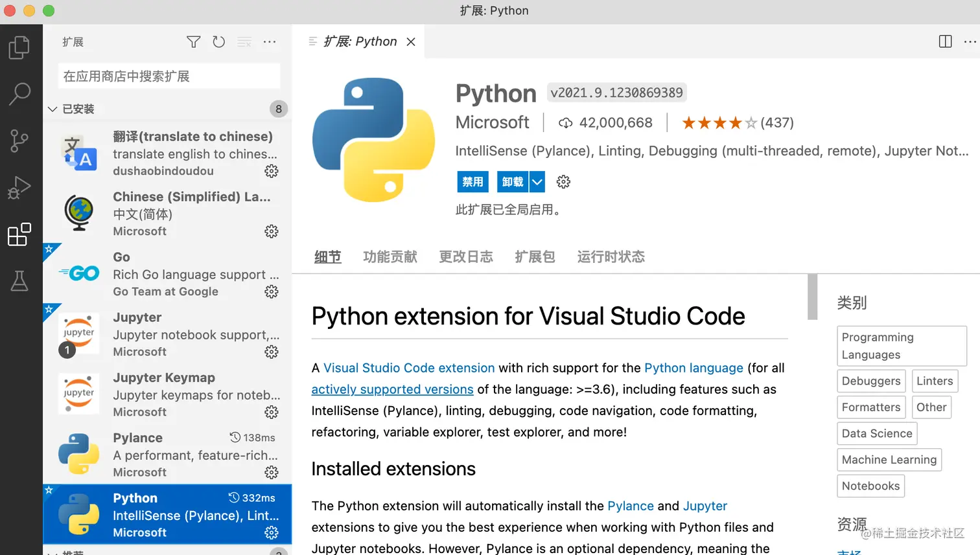
Task: Click the 禁用 (Disable) button for Python
Action: point(472,182)
